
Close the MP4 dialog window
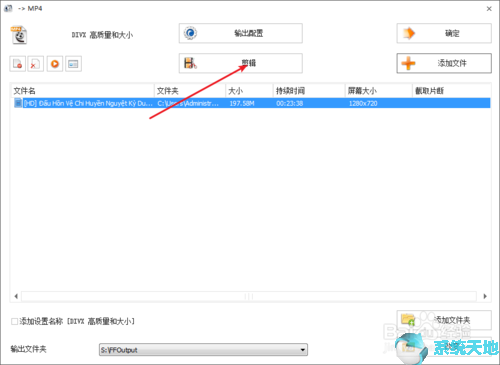pyautogui.click(x=489, y=9)
